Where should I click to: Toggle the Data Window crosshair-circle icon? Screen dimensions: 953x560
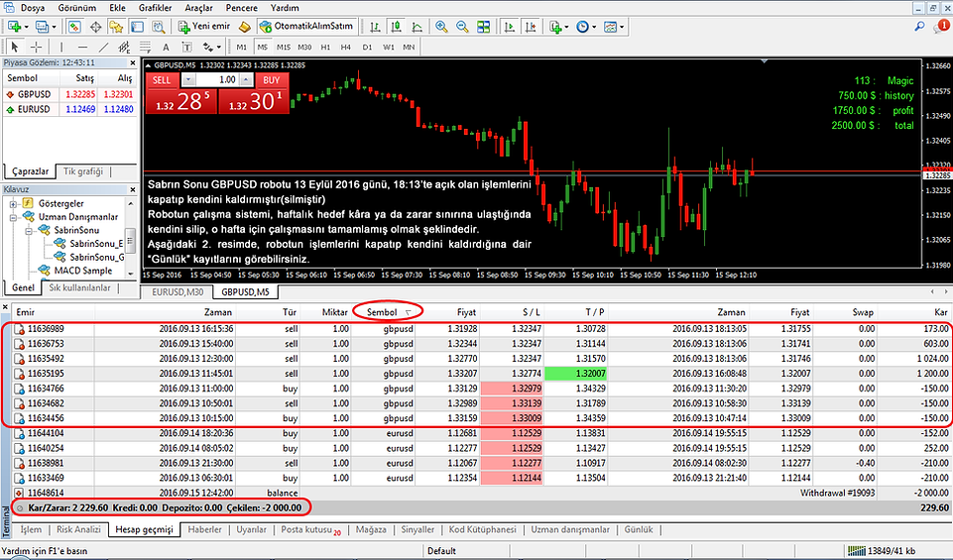[x=95, y=27]
